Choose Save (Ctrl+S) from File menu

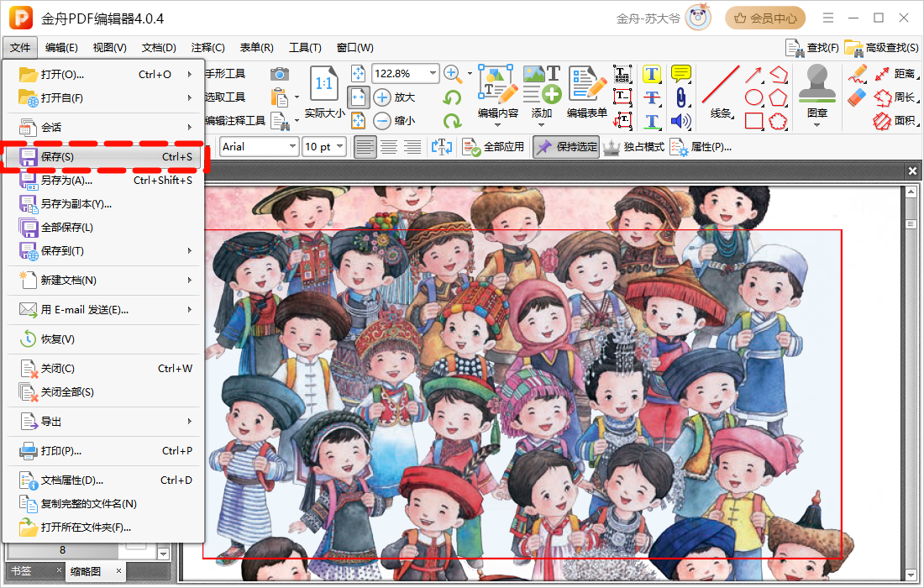[x=103, y=157]
